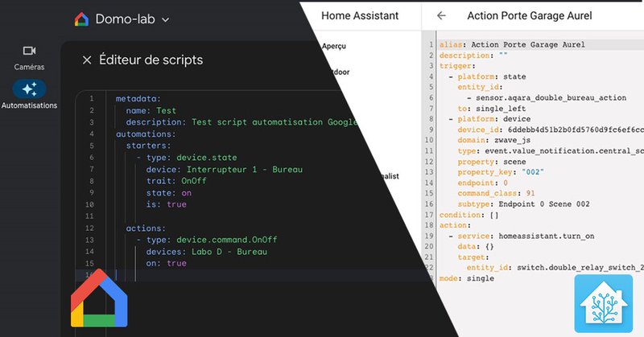
Task: Open the Aperçu sidebar item
Action: click(x=334, y=46)
